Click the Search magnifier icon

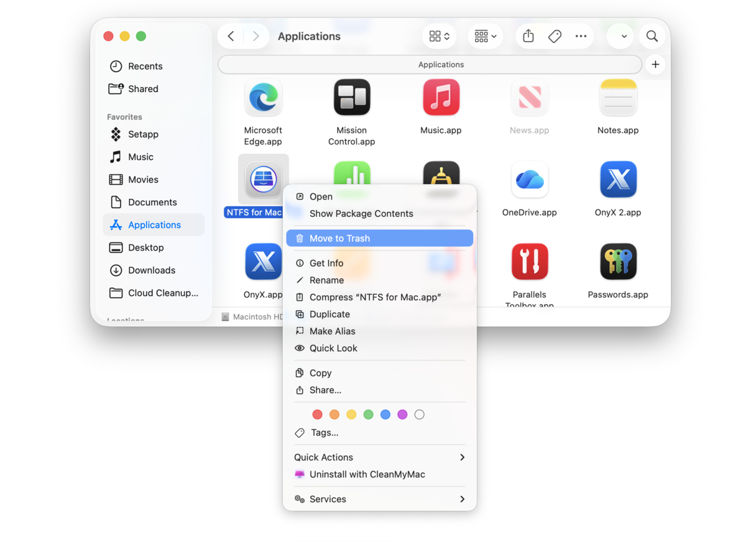click(652, 36)
